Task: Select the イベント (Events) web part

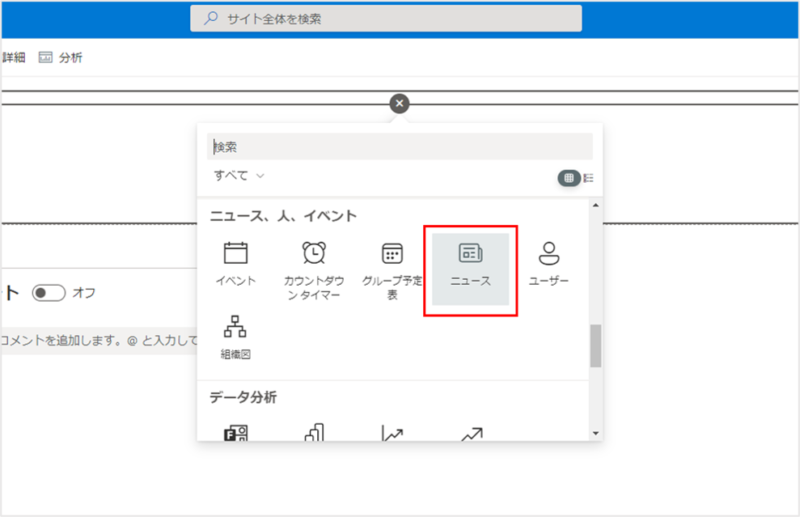Action: tap(236, 263)
